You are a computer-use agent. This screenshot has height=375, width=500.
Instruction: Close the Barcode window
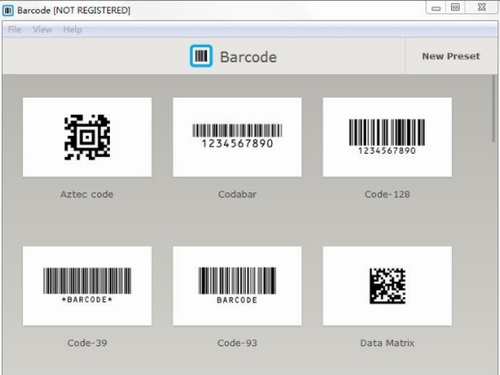pyautogui.click(x=482, y=8)
